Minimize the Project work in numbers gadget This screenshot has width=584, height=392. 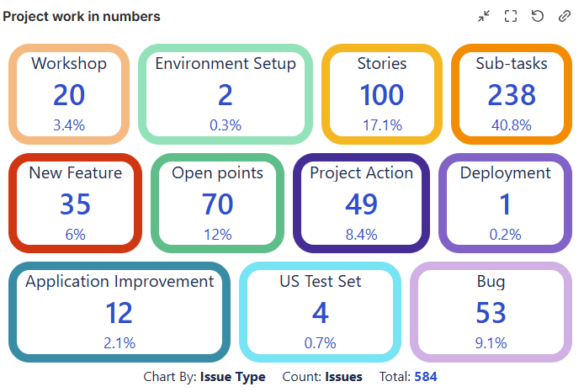[x=484, y=17]
